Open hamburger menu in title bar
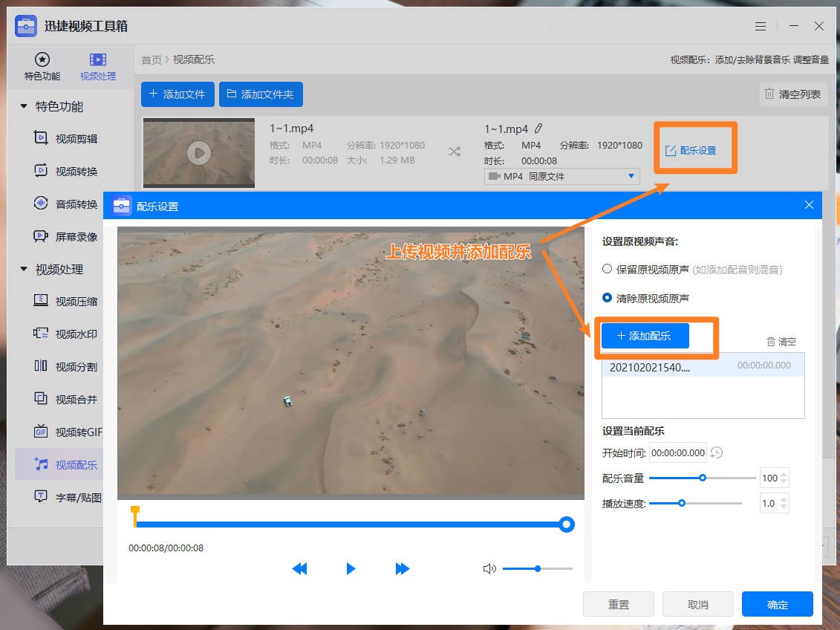 point(761,26)
